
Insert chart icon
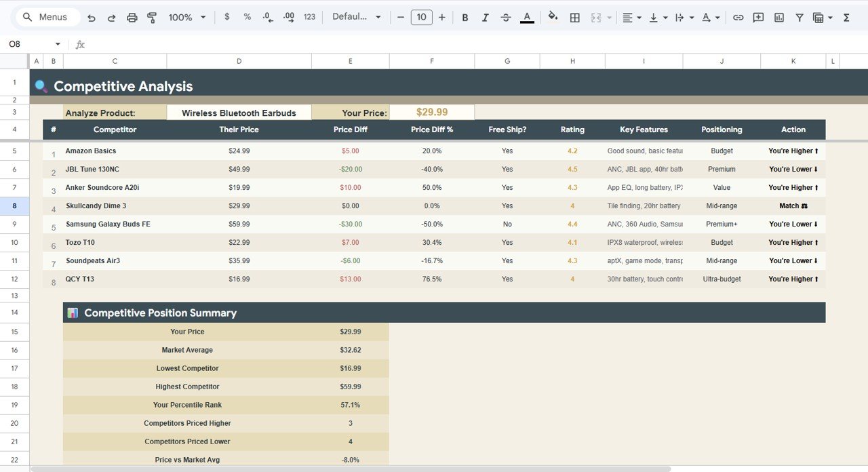779,18
